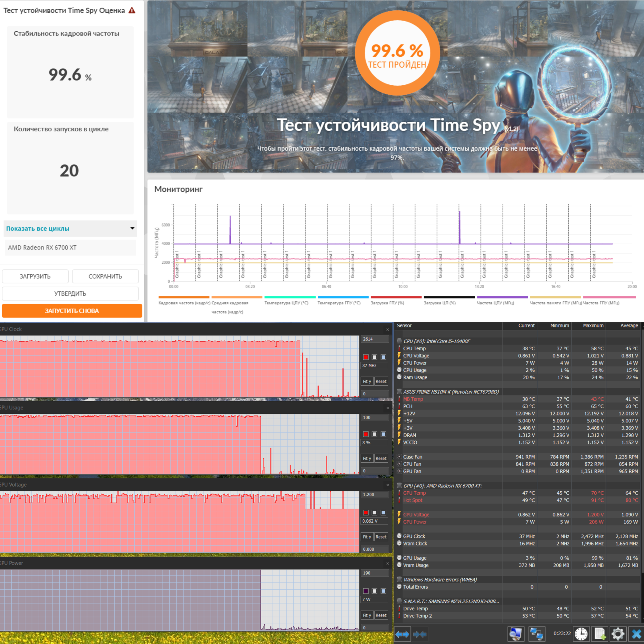Click the 'Sensor' column header
The height and width of the screenshot is (644, 644).
click(404, 325)
